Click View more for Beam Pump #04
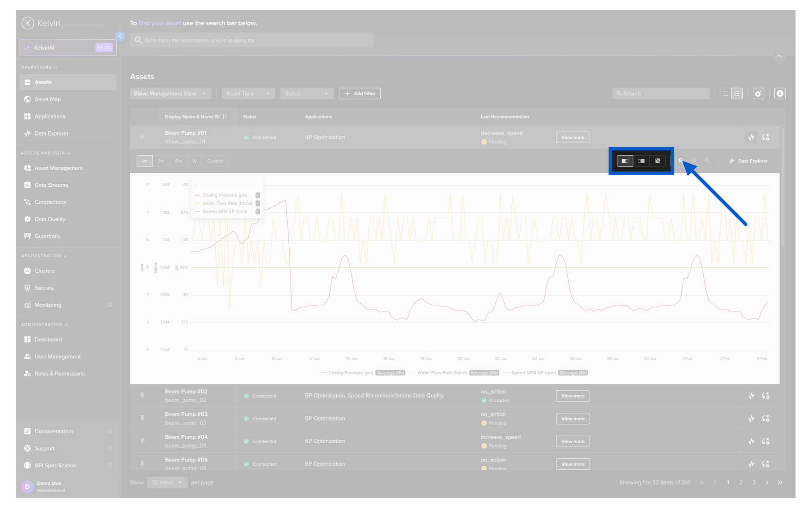This screenshot has height=508, width=812. tap(573, 442)
